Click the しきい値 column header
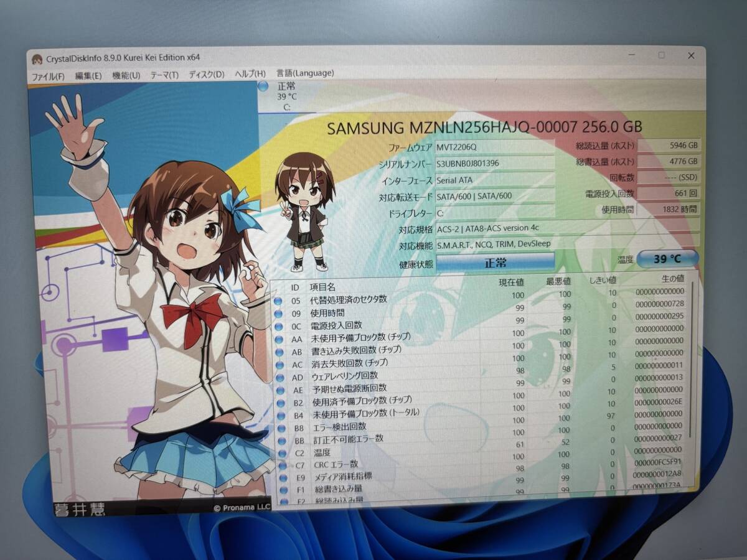747x560 pixels. [603, 280]
